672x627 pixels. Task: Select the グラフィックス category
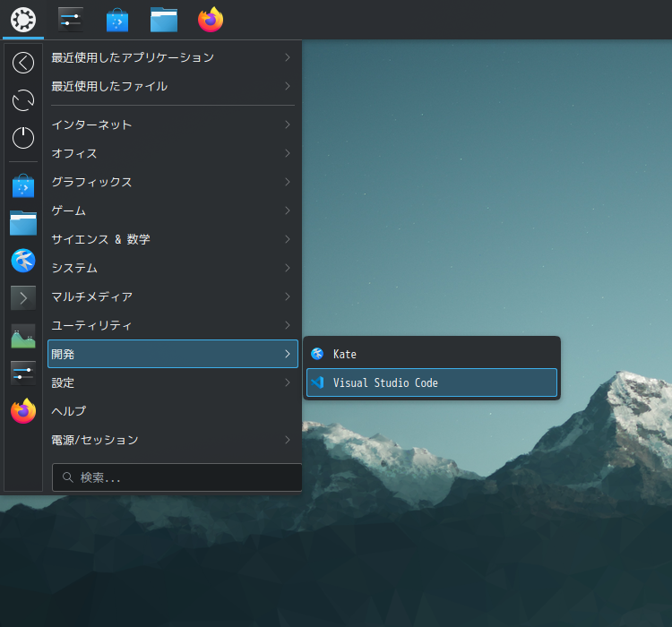[x=172, y=182]
